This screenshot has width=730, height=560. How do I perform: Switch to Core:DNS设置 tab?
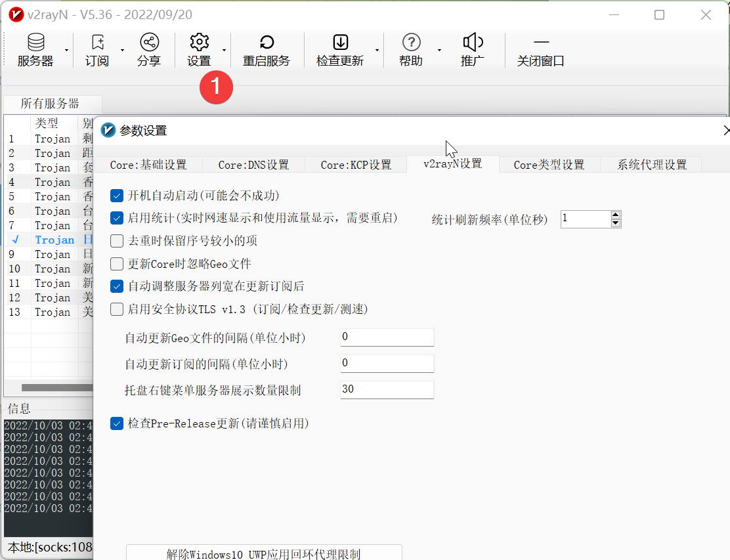point(254,165)
